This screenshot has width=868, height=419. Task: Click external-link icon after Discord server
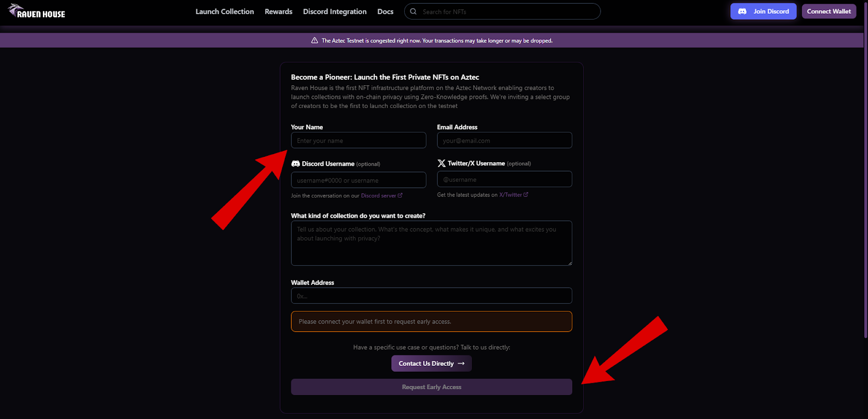pyautogui.click(x=400, y=195)
